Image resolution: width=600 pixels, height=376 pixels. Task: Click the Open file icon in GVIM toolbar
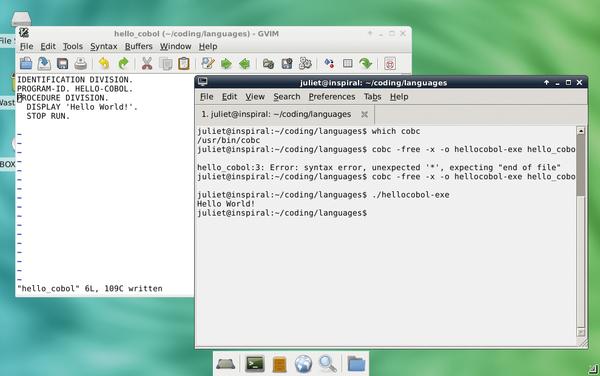(26, 63)
